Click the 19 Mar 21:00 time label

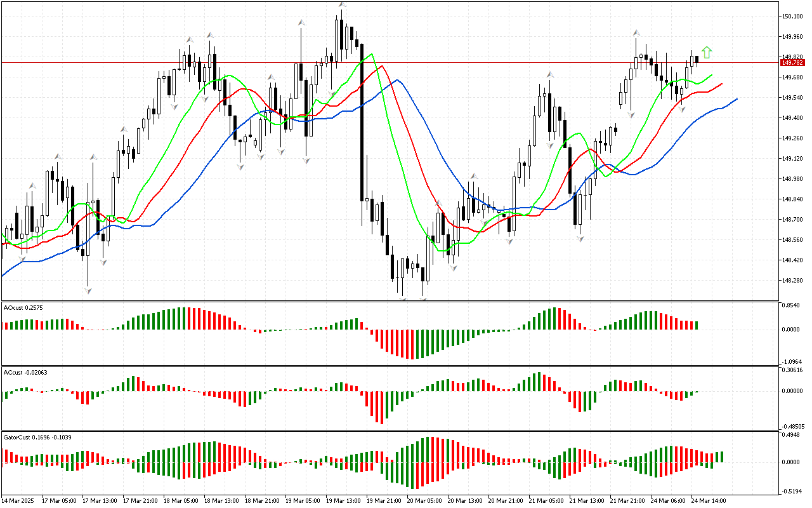[x=384, y=500]
